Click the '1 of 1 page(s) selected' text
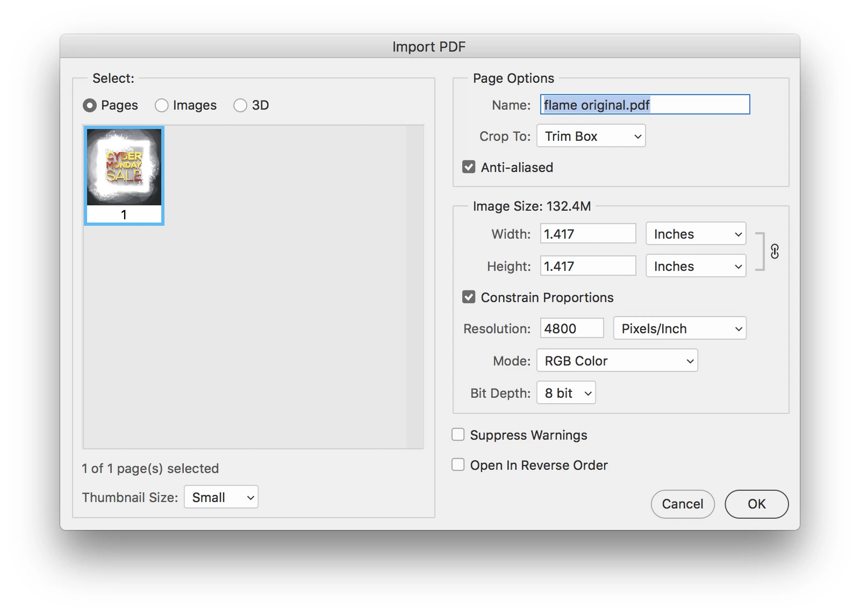860x616 pixels. pyautogui.click(x=150, y=469)
